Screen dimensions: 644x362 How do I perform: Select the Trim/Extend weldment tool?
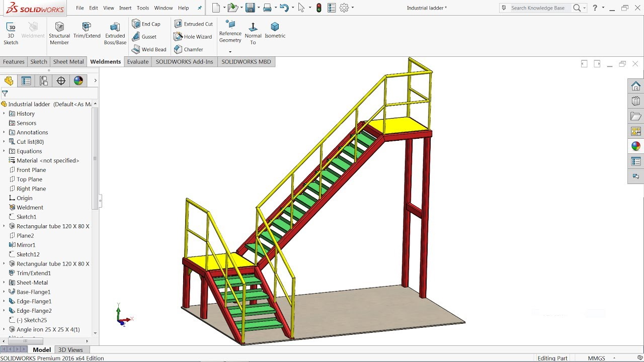[x=87, y=32]
